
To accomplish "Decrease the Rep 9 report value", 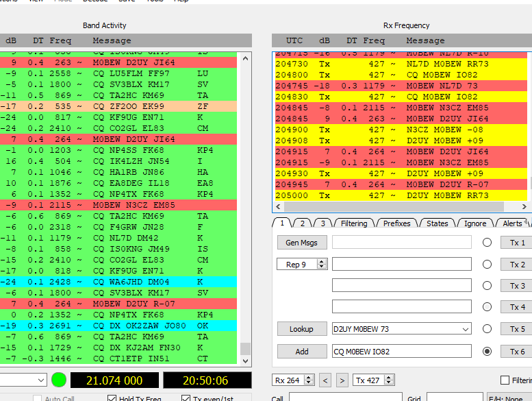I will 322,267.
